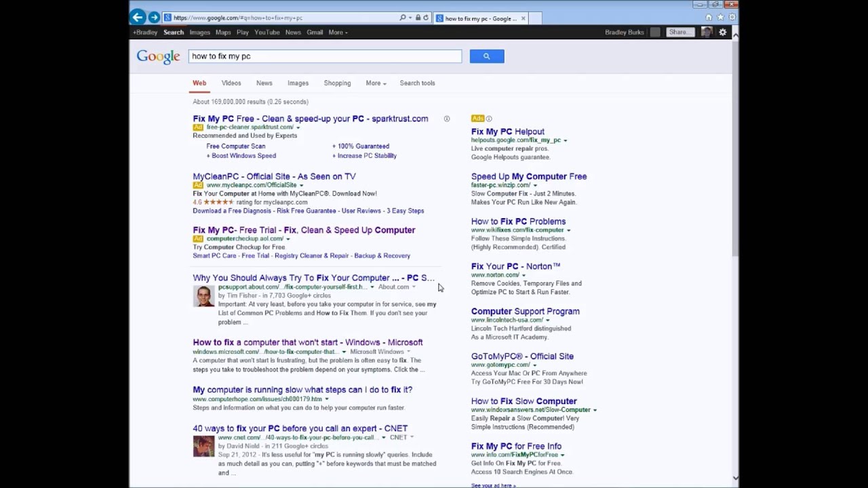Click scrollbar down arrow at bottom

point(736,478)
